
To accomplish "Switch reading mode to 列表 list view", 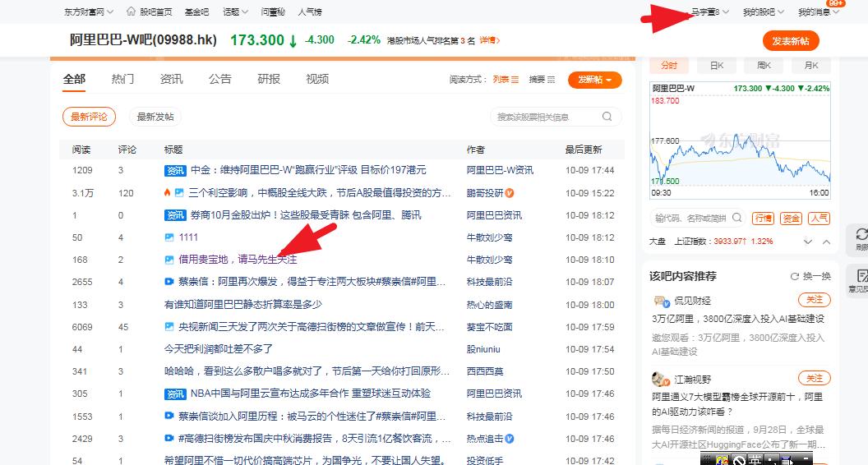I will point(506,80).
